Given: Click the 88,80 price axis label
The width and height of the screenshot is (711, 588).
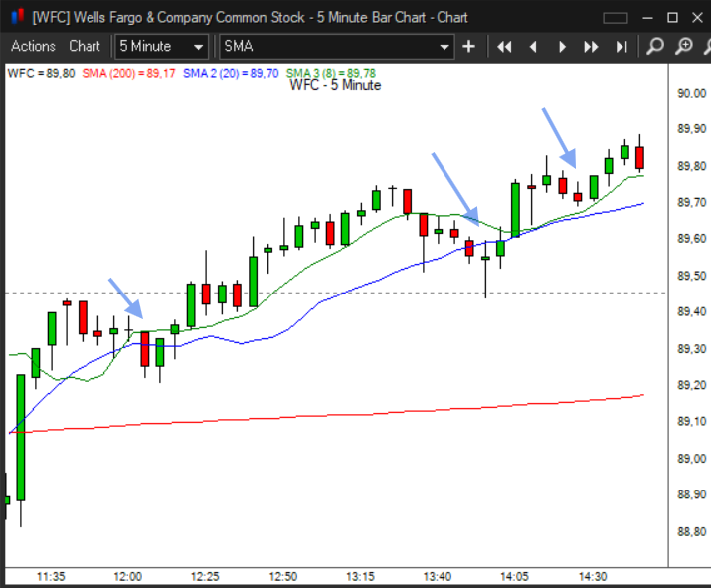Looking at the screenshot, I should click(x=691, y=531).
